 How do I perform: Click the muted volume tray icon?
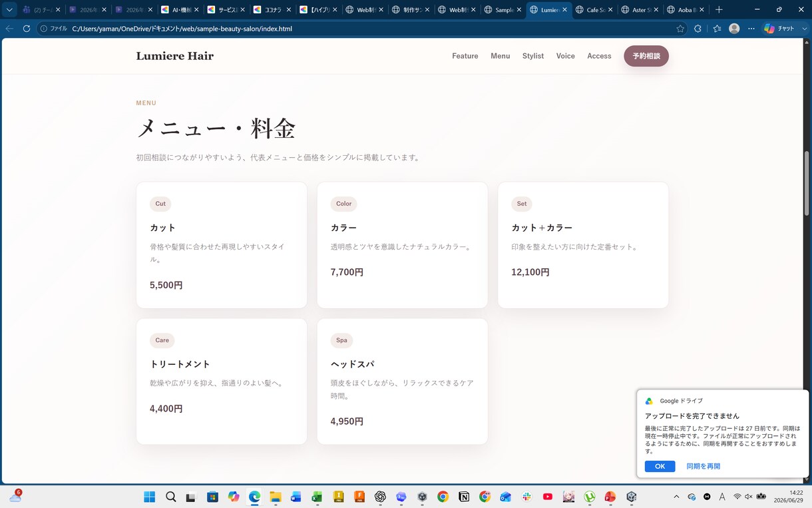point(749,497)
